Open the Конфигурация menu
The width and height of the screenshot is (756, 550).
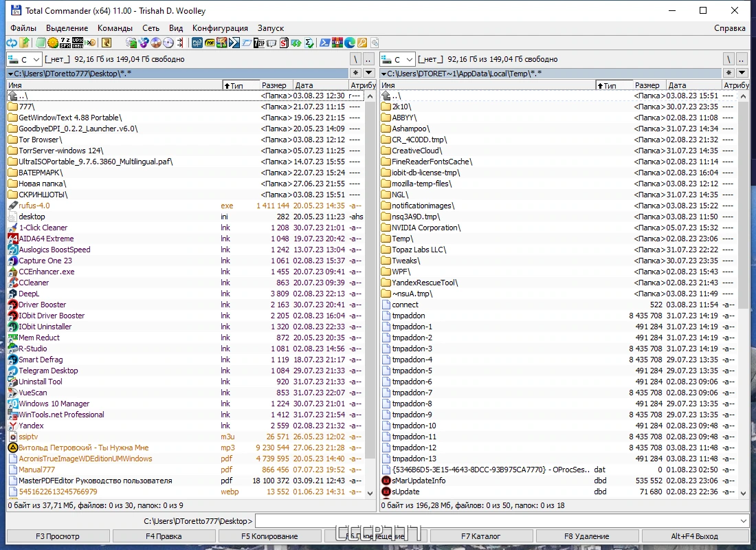click(220, 28)
